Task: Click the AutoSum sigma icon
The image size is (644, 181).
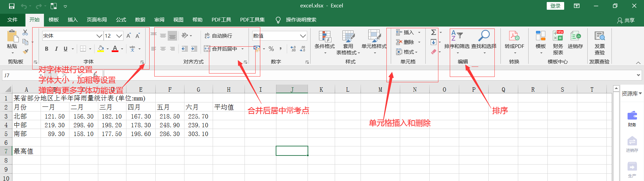Action: point(433,32)
